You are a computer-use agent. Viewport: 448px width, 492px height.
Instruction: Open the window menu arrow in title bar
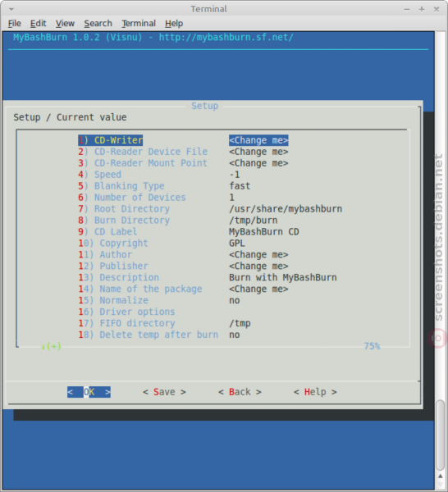pyautogui.click(x=11, y=9)
